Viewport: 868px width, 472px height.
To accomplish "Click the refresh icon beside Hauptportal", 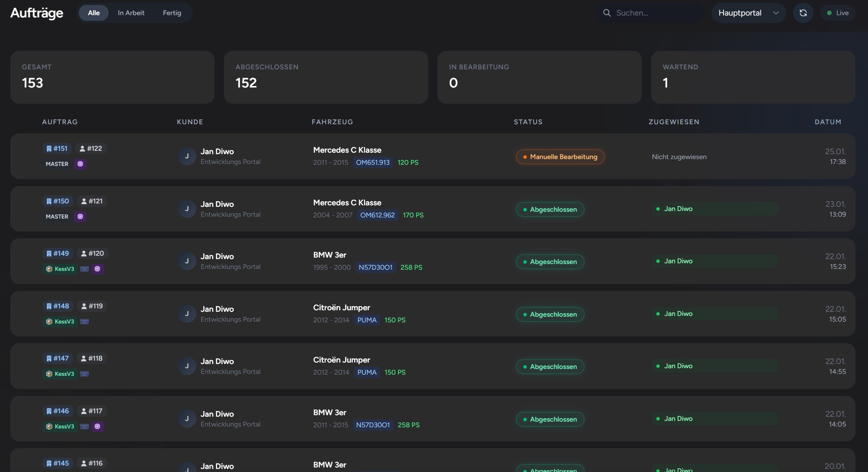I will [x=803, y=13].
